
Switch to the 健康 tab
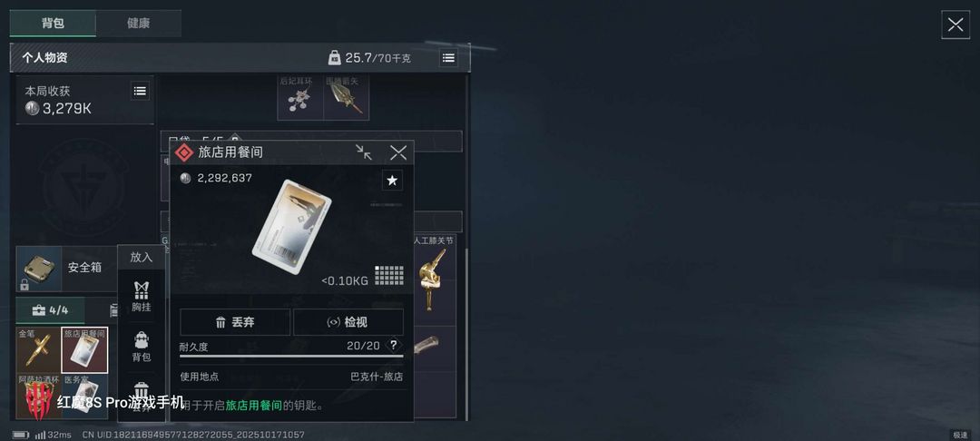point(138,23)
